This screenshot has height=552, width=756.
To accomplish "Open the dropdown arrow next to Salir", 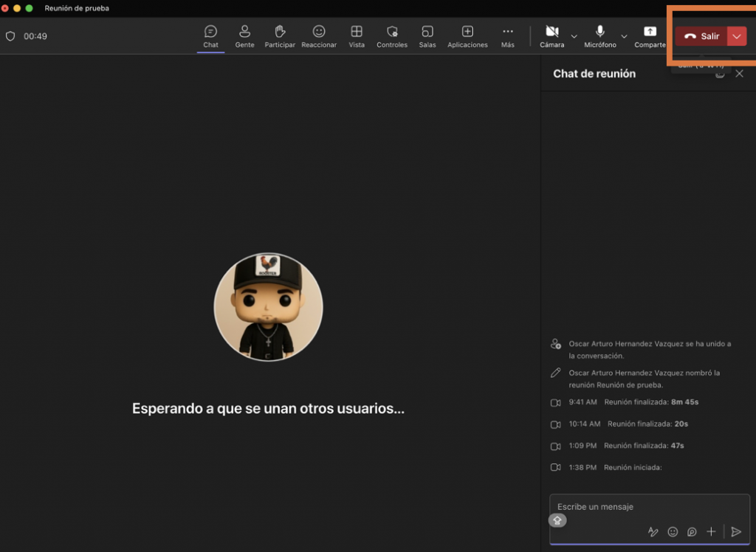I will (737, 36).
